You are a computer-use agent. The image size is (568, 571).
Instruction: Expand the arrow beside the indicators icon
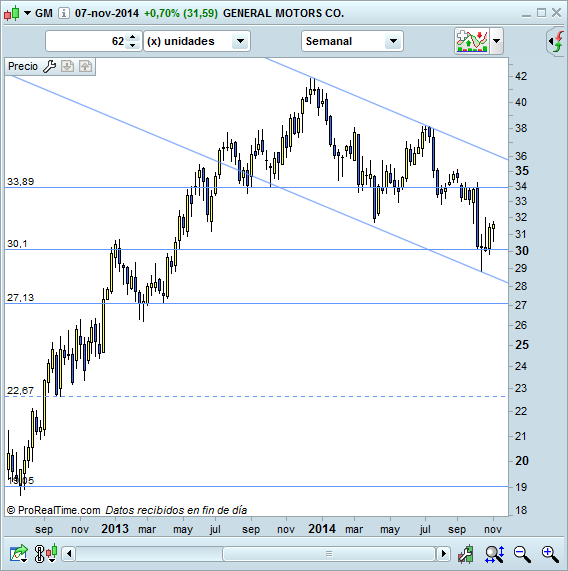pyautogui.click(x=497, y=41)
